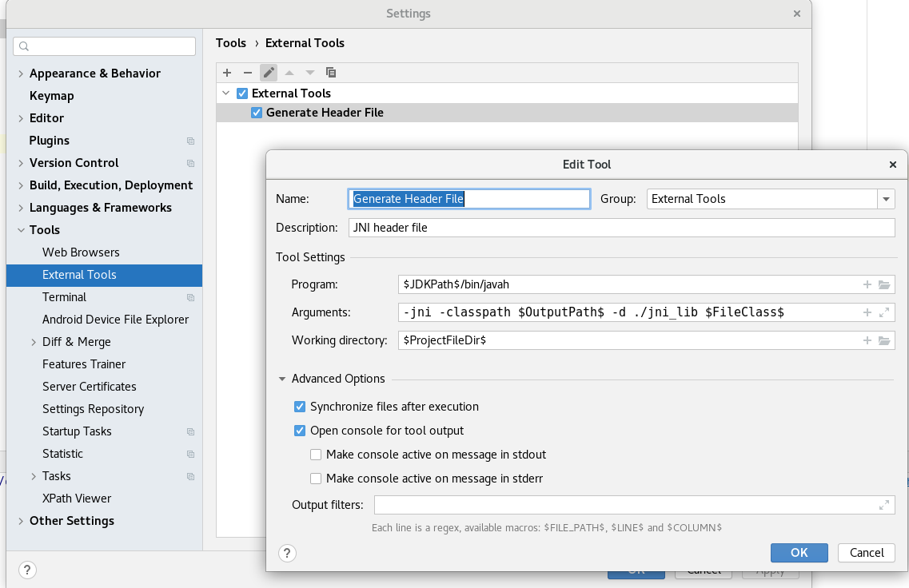Click OK in Edit Tool dialog
The image size is (909, 588).
799,553
